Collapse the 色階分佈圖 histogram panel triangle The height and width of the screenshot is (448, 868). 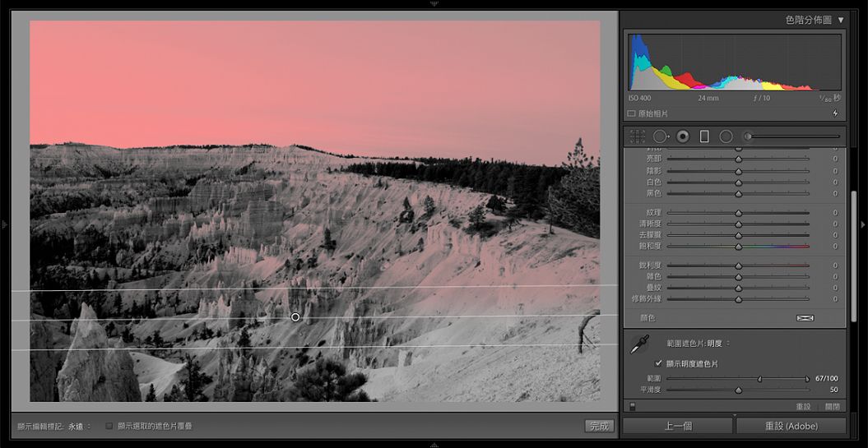841,20
